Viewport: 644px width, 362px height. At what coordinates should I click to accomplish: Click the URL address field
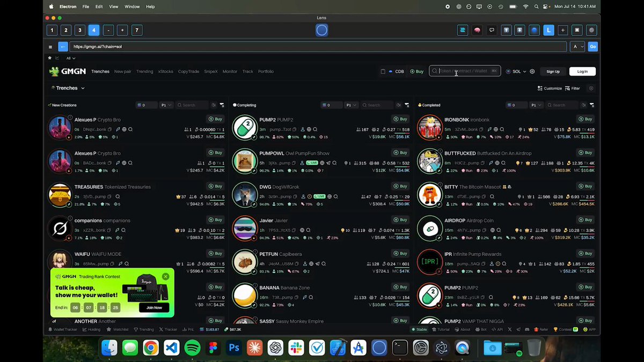[x=318, y=47]
